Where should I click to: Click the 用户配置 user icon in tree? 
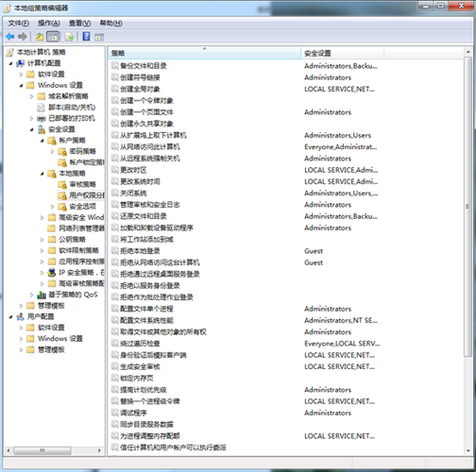click(21, 316)
